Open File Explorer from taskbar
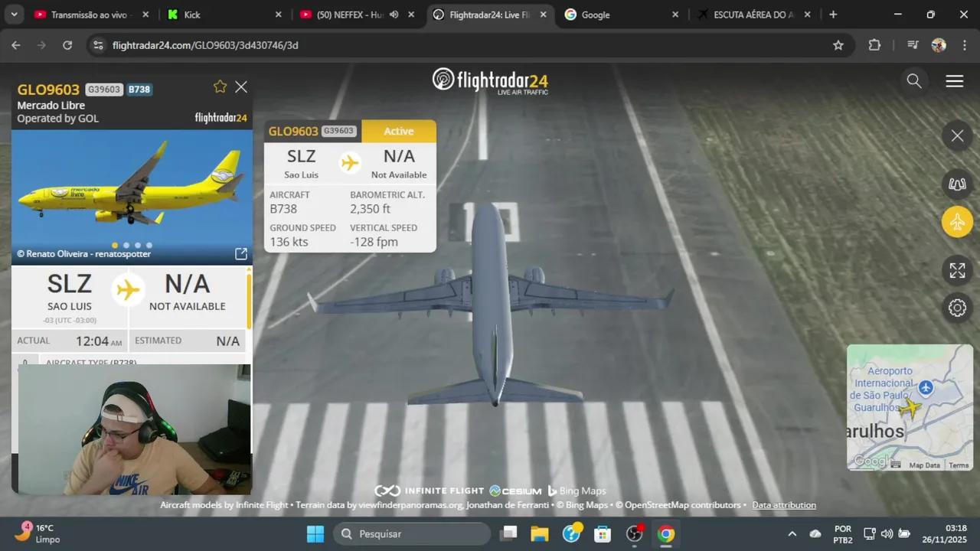Viewport: 980px width, 551px height. point(540,533)
